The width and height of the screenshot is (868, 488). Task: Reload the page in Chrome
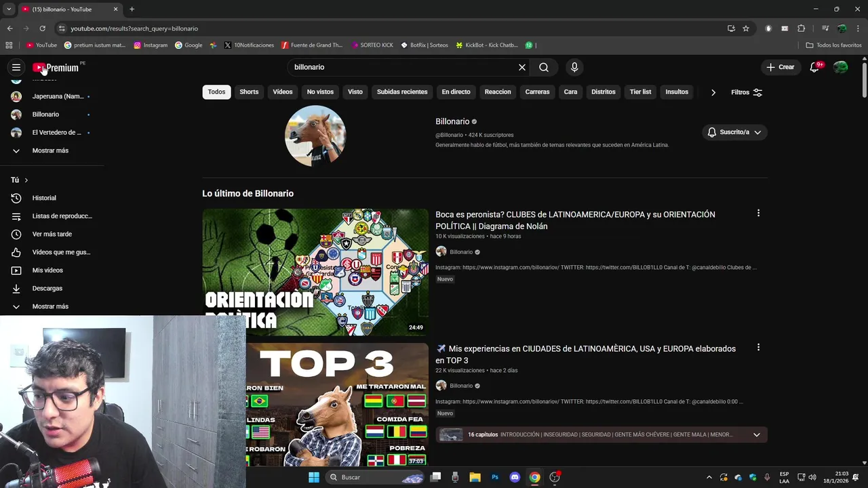coord(42,28)
